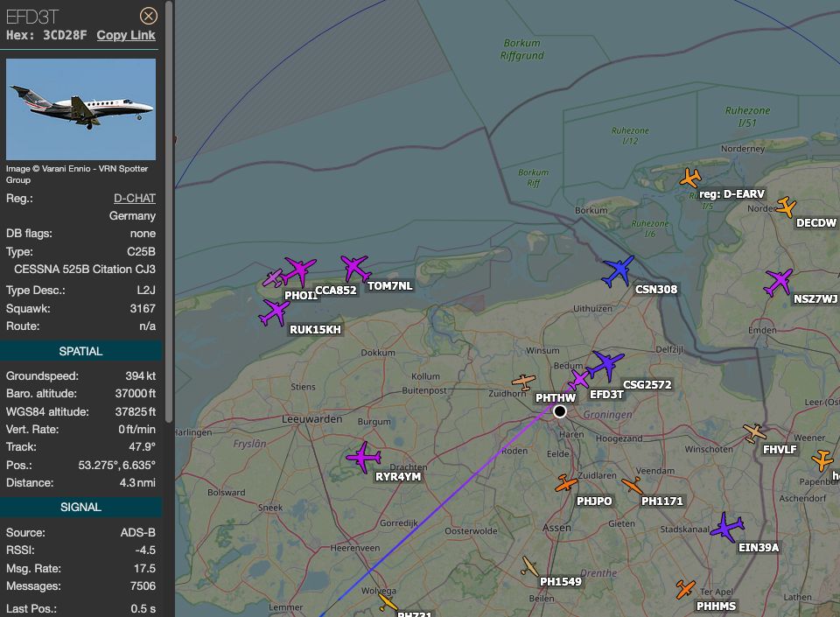The width and height of the screenshot is (840, 617).
Task: Click the position value 53.275°, 6.635°
Action: pyautogui.click(x=116, y=465)
